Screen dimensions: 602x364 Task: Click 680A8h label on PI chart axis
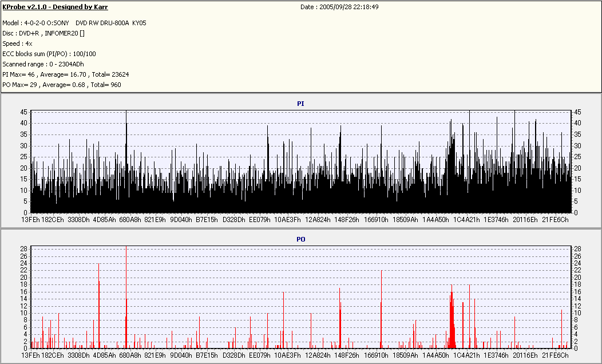(x=130, y=220)
